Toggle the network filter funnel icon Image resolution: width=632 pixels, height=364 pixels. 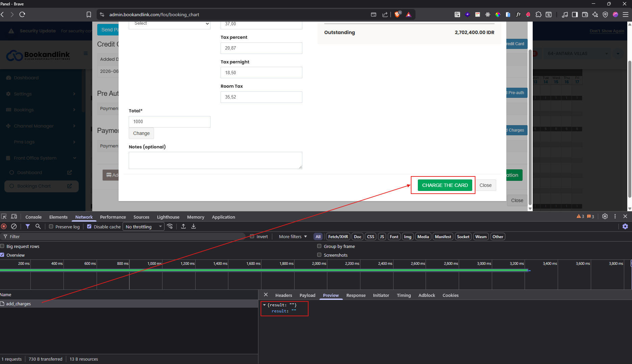tap(28, 226)
